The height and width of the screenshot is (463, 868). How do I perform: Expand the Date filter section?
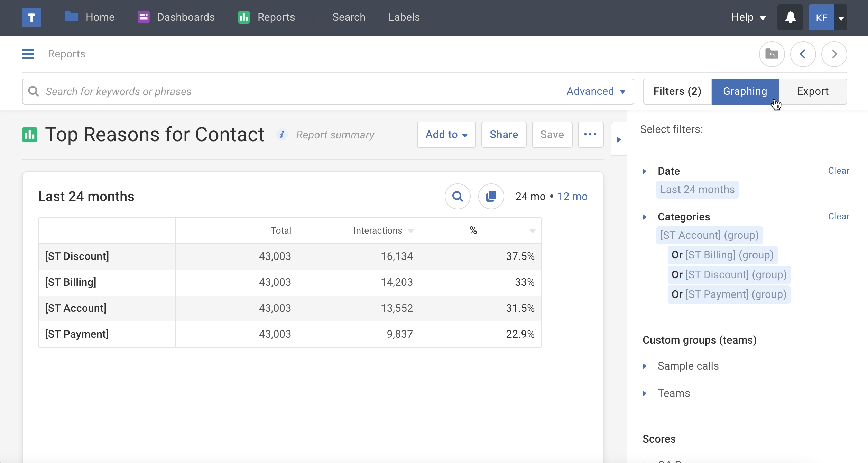pos(645,171)
